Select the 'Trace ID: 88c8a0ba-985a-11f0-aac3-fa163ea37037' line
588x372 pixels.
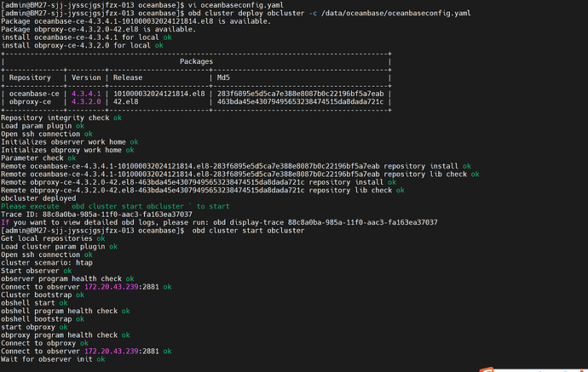[x=96, y=215]
